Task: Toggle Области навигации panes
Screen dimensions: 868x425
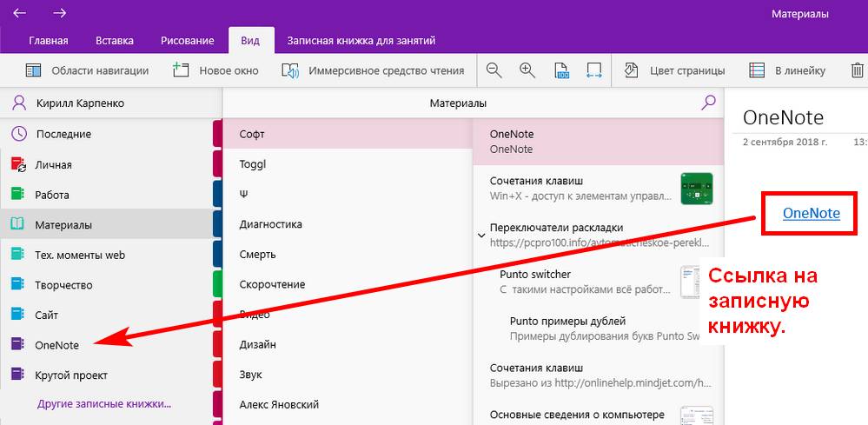Action: pyautogui.click(x=87, y=71)
